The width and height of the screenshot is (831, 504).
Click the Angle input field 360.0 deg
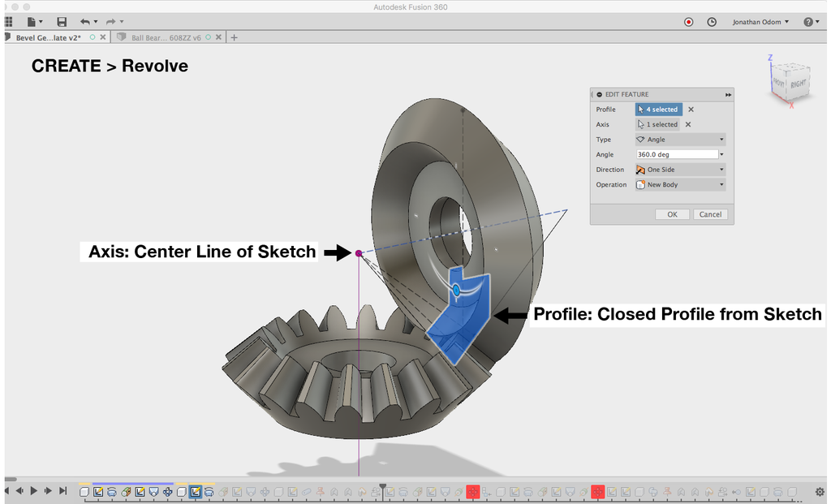677,154
